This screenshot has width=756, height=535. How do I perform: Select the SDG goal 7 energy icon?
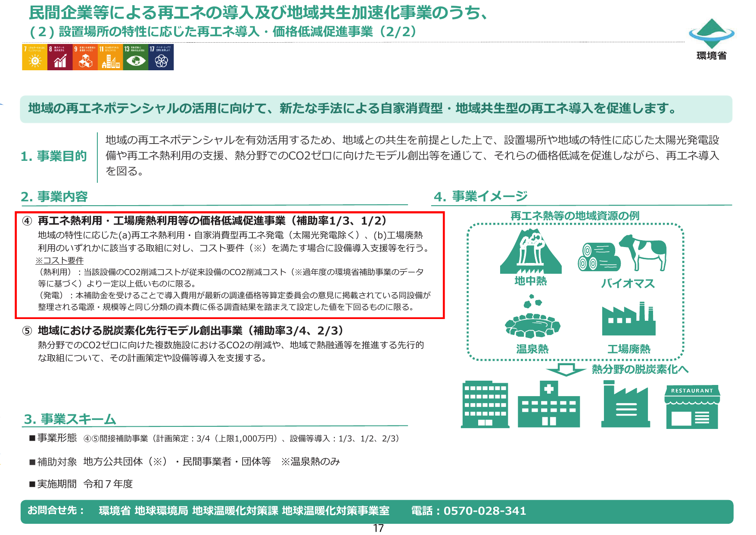(x=34, y=58)
